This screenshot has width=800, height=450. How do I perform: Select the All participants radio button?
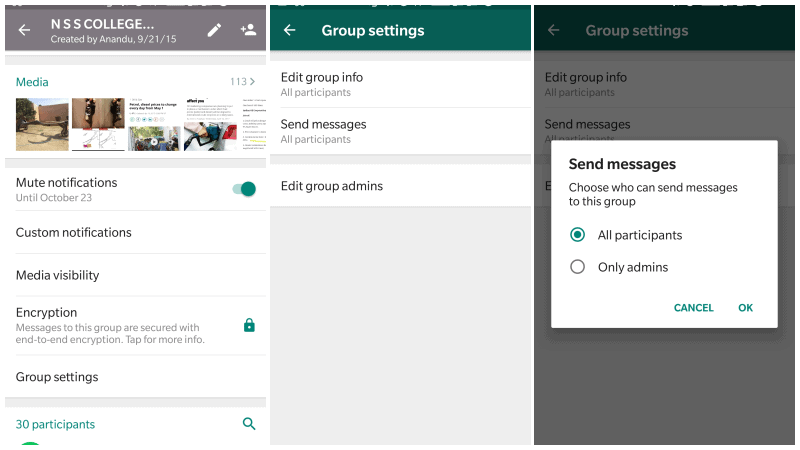(578, 235)
